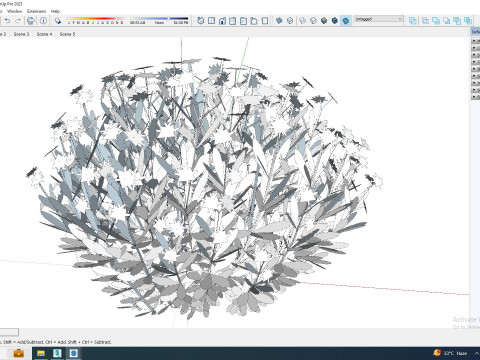The image size is (480, 360).
Task: Switch to Bottom view
Action: (x=265, y=21)
